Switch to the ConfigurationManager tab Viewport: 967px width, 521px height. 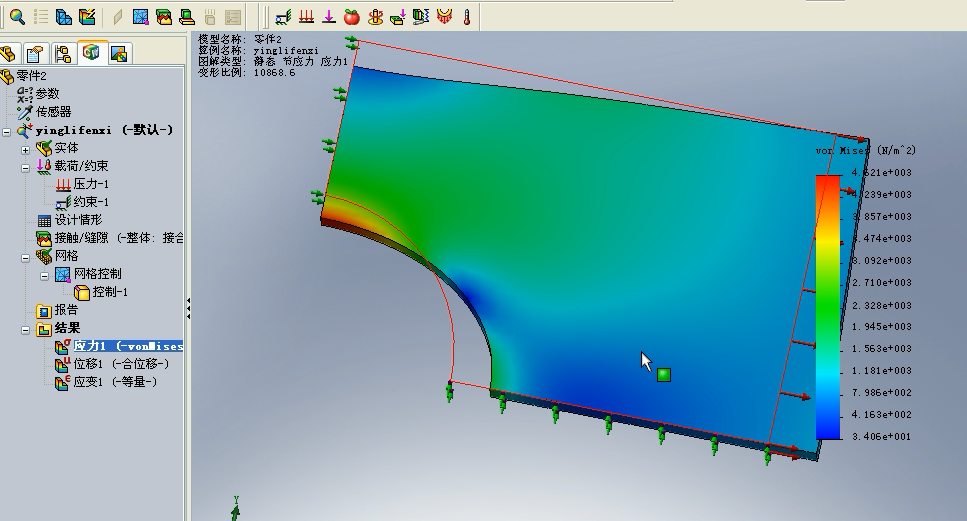[x=63, y=53]
